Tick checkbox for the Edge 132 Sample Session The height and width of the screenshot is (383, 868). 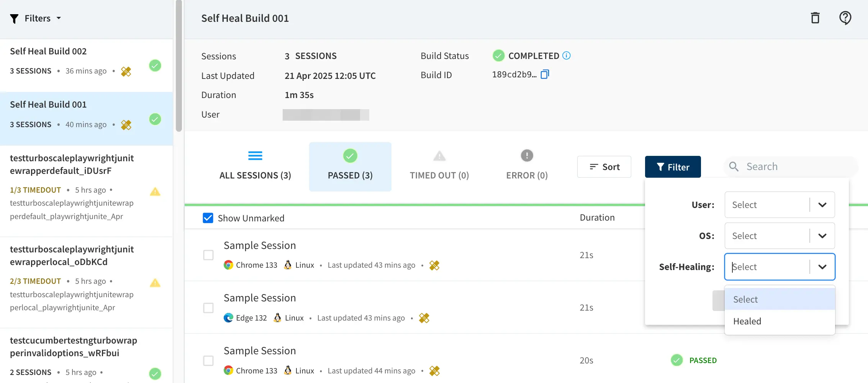[208, 308]
